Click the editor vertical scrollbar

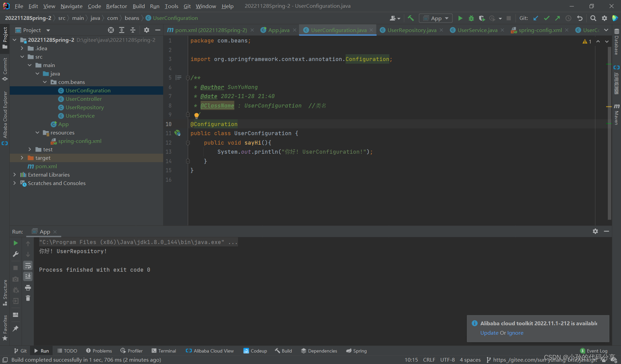[x=609, y=133]
